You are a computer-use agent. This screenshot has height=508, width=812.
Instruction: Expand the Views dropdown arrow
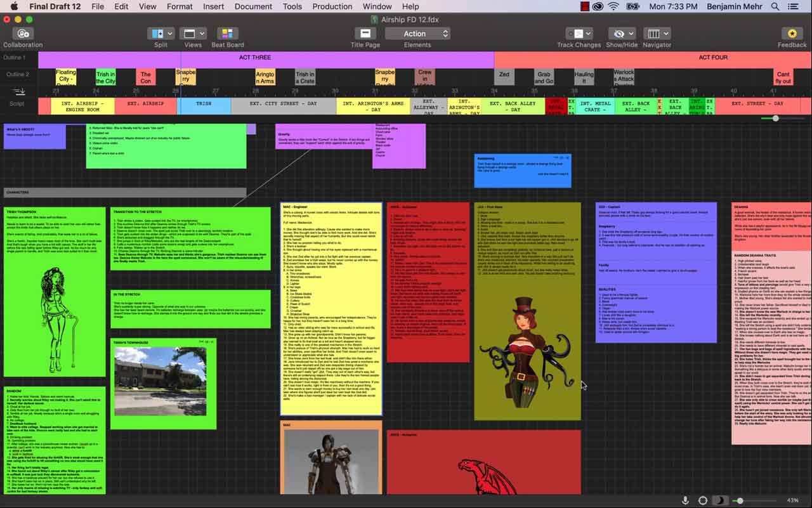(202, 34)
